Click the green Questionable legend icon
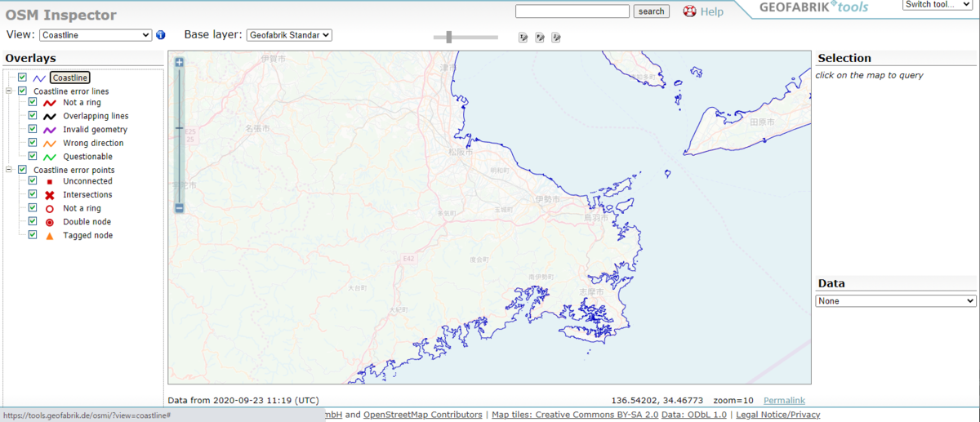 [x=50, y=157]
